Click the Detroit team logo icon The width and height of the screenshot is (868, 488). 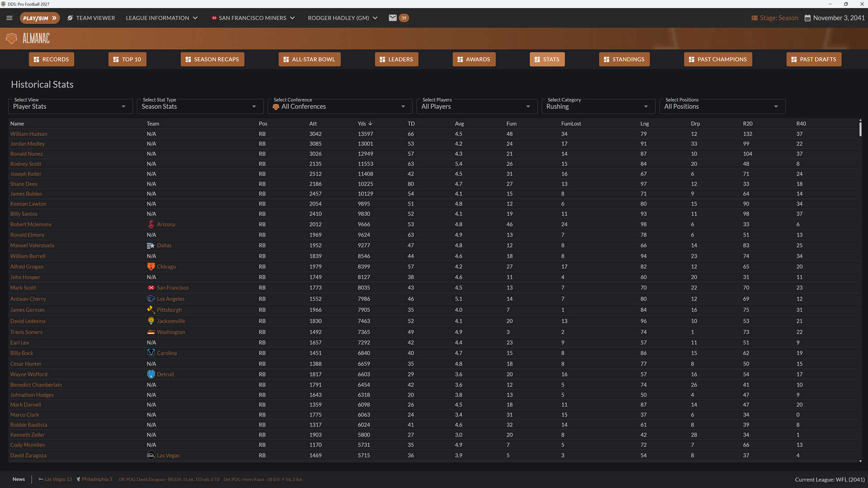151,374
